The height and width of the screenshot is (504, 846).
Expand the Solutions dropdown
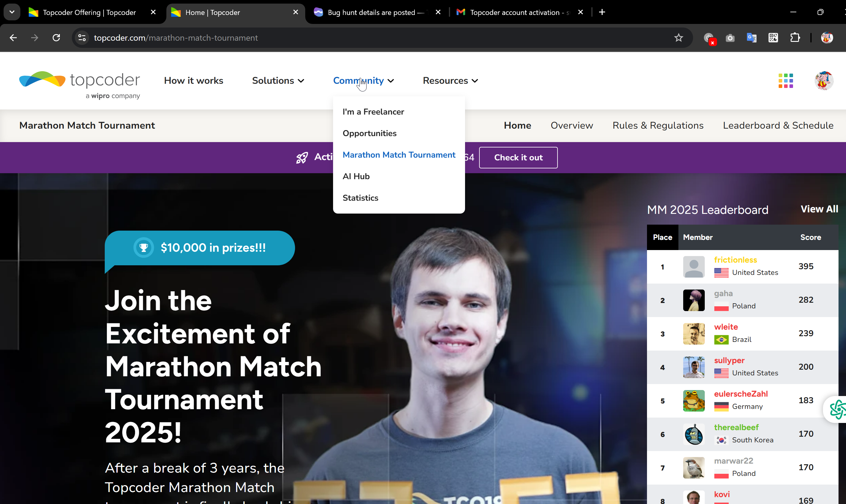pos(278,81)
